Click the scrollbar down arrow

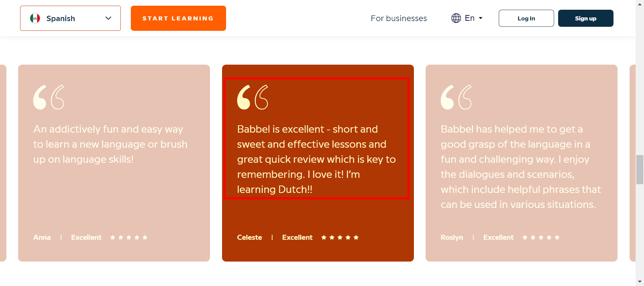[x=640, y=282]
